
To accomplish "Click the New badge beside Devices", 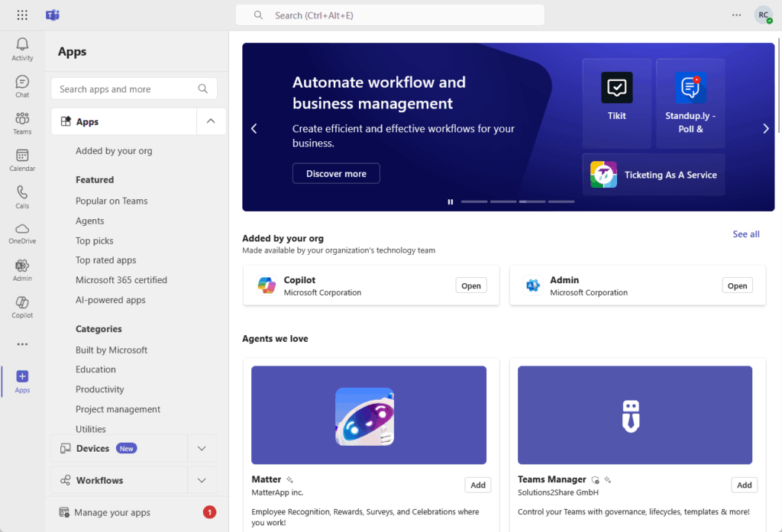I will [x=126, y=448].
